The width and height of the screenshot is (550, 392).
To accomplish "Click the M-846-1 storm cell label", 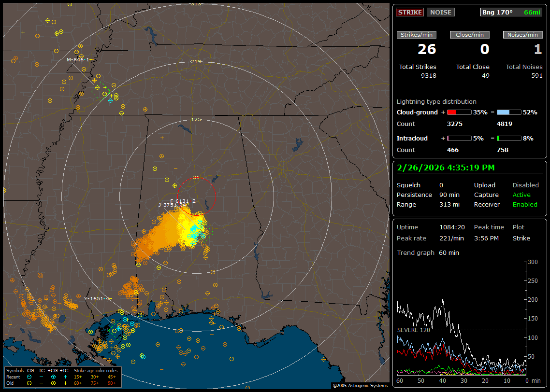I will point(78,59).
